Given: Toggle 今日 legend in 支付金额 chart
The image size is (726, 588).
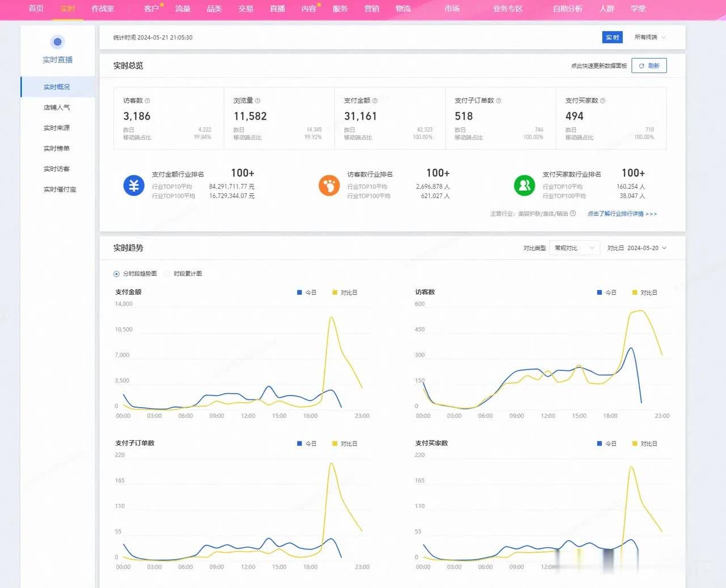Looking at the screenshot, I should pos(307,293).
